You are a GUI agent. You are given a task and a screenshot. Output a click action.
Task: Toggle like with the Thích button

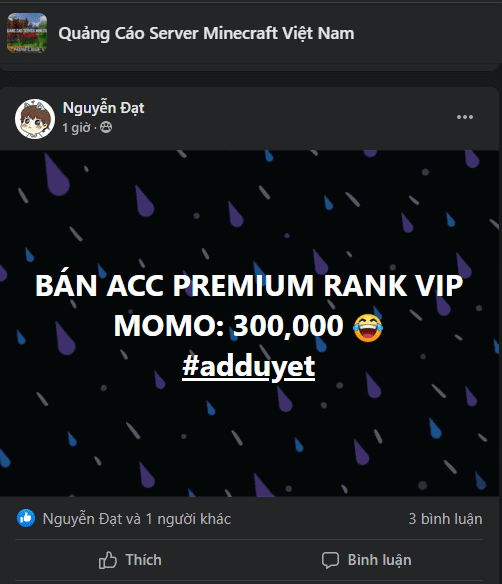click(x=130, y=560)
